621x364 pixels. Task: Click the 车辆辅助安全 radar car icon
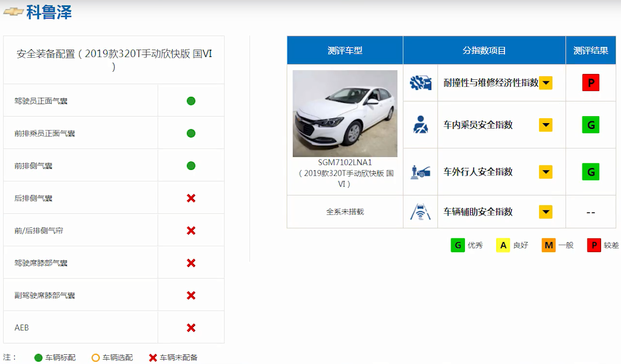tap(420, 212)
